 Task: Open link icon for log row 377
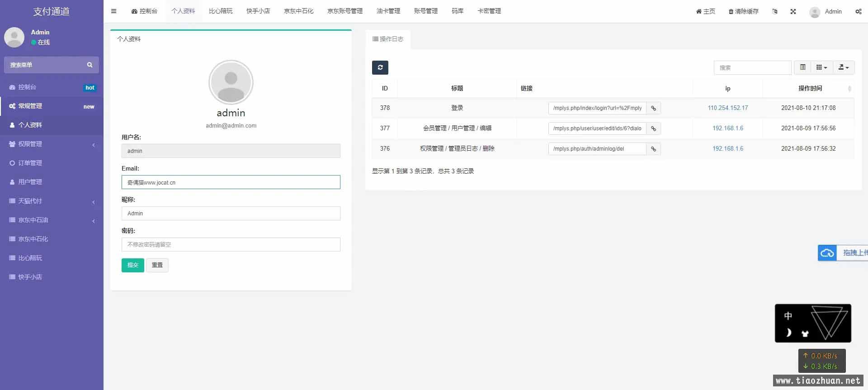pyautogui.click(x=653, y=128)
